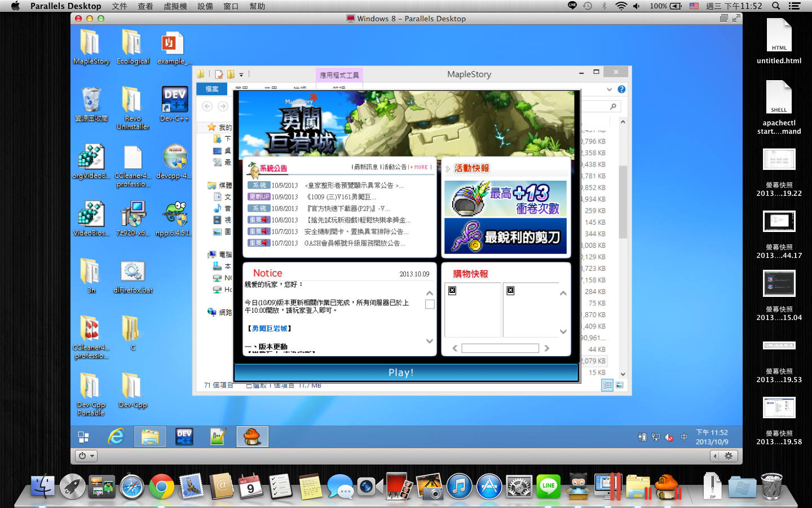
Task: Open the Recycle Bin on the Windows desktop
Action: pos(91,105)
